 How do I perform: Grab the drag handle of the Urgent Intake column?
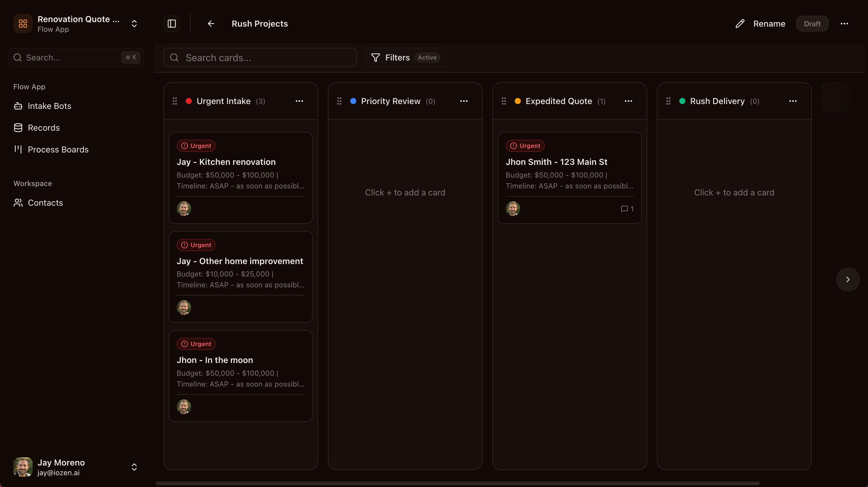click(175, 101)
